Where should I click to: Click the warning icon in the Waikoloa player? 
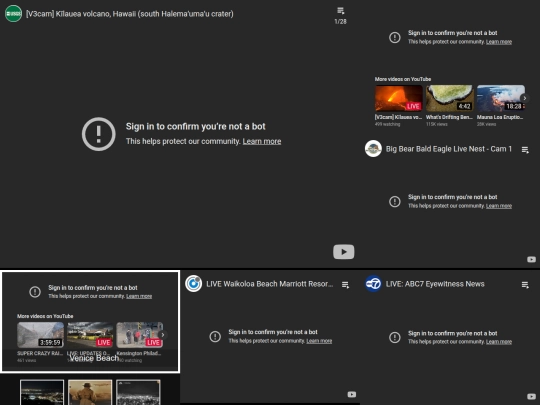point(215,336)
